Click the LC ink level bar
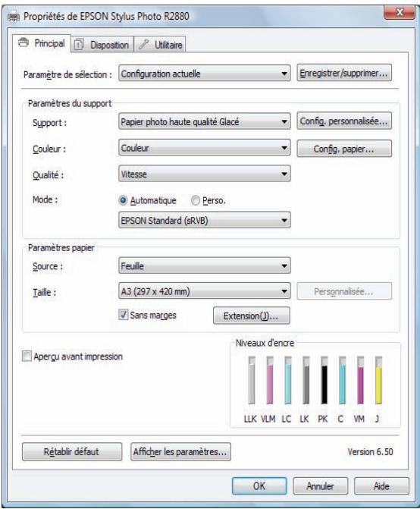The height and width of the screenshot is (509, 420). click(288, 380)
